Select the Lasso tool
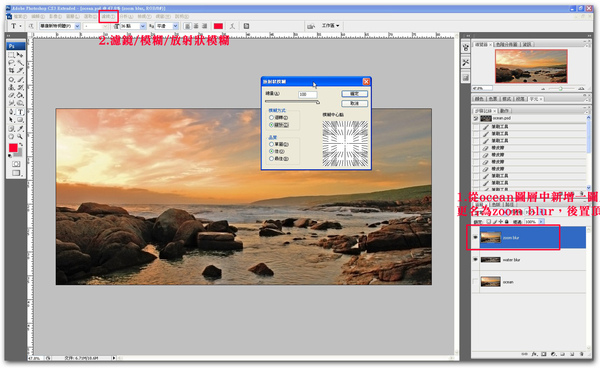The width and height of the screenshot is (600, 368). pyautogui.click(x=11, y=62)
